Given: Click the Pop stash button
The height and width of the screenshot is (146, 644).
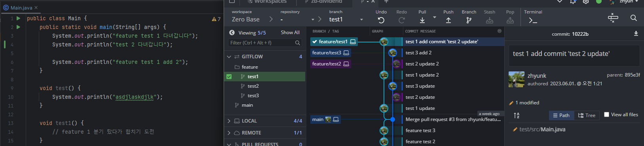Looking at the screenshot, I should [x=510, y=17].
